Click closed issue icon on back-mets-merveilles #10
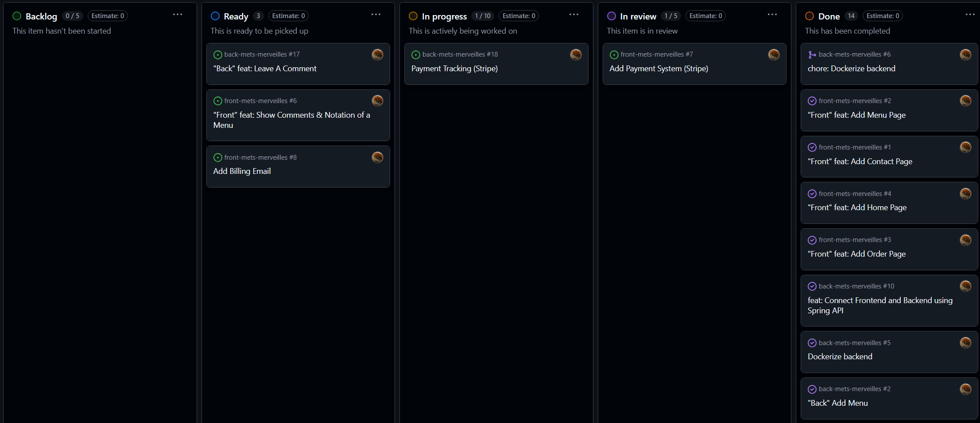This screenshot has height=423, width=980. (812, 286)
